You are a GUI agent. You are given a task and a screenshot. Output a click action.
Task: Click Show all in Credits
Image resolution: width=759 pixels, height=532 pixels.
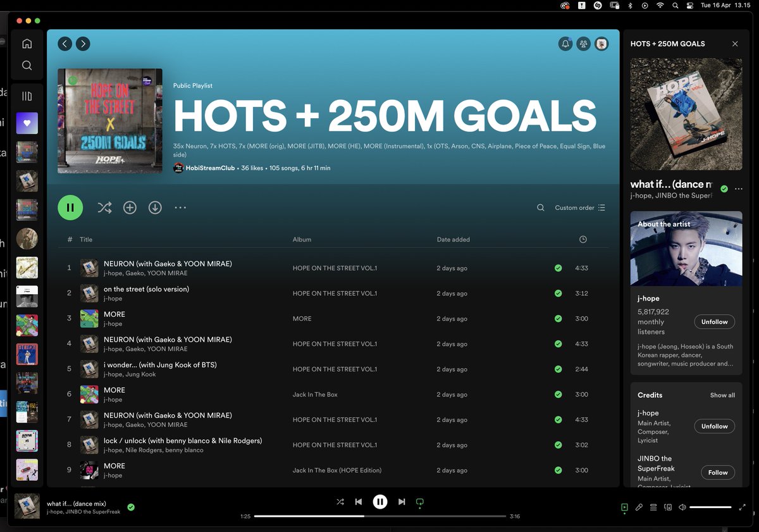(x=722, y=395)
